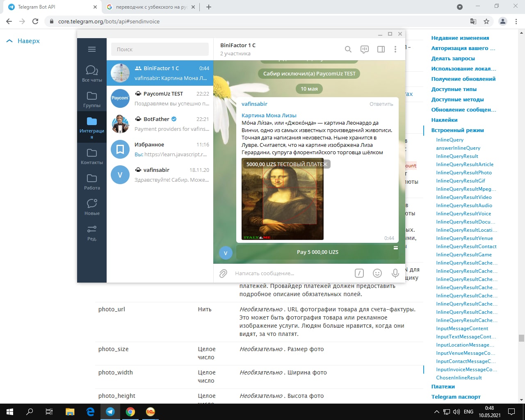Open the 'Работа' folder
The width and height of the screenshot is (525, 420).
(92, 181)
